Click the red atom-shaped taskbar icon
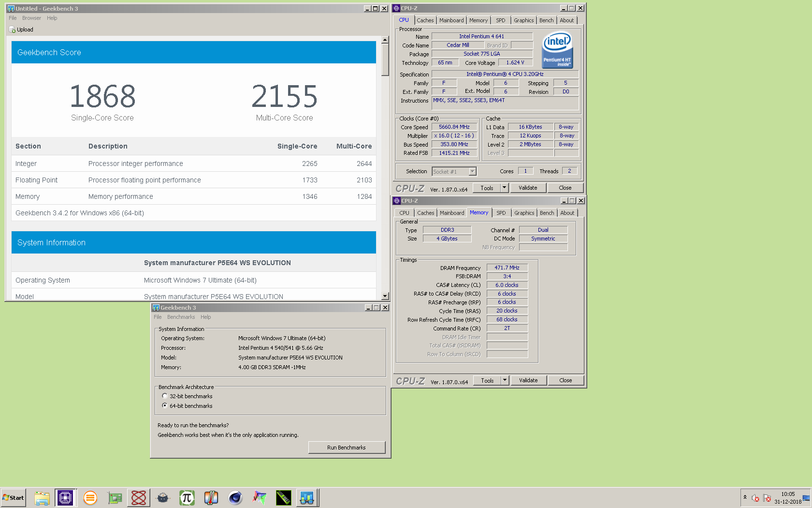The width and height of the screenshot is (812, 508). point(139,498)
